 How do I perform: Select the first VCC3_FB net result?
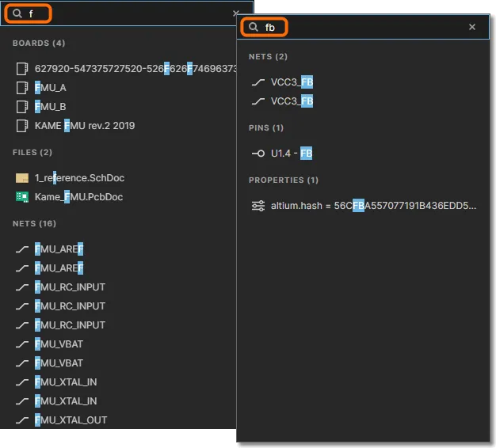(292, 82)
